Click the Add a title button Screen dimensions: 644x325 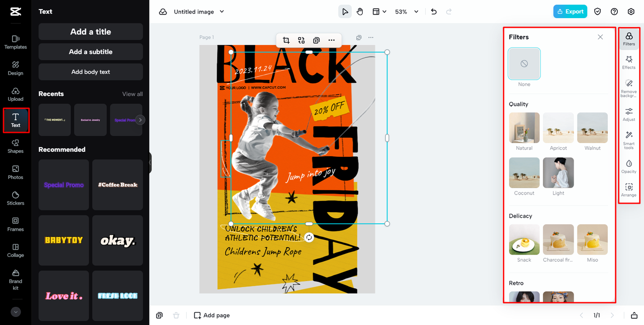click(x=91, y=32)
